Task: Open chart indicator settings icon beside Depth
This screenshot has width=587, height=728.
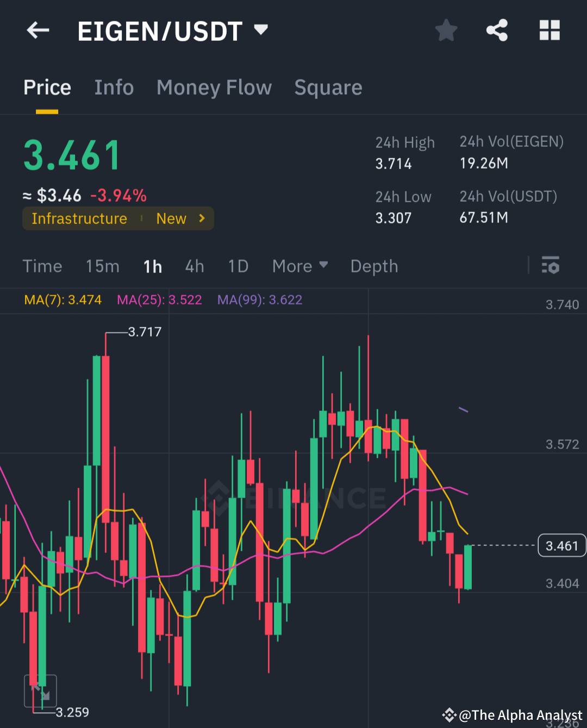Action: click(x=551, y=266)
